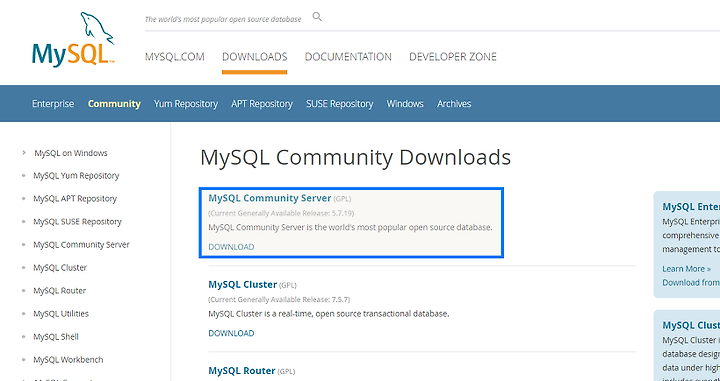Switch to the Enterprise subnav tab
Screen dimensions: 720x381
click(53, 104)
